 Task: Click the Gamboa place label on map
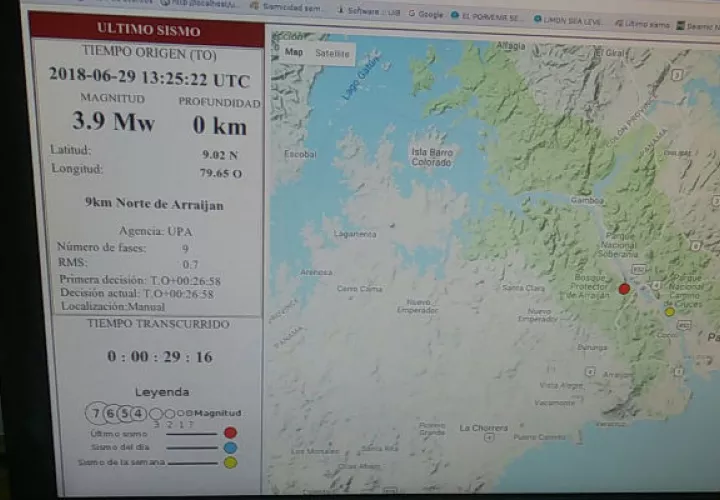coord(587,200)
